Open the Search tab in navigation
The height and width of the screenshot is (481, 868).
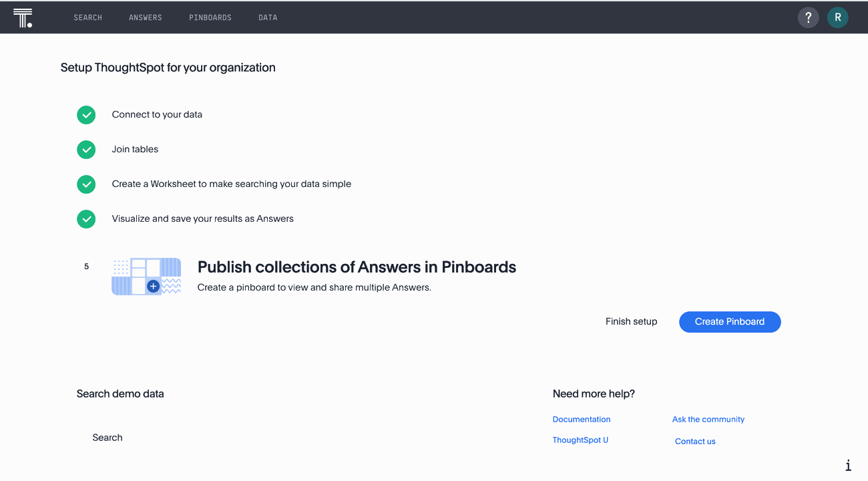(x=87, y=18)
